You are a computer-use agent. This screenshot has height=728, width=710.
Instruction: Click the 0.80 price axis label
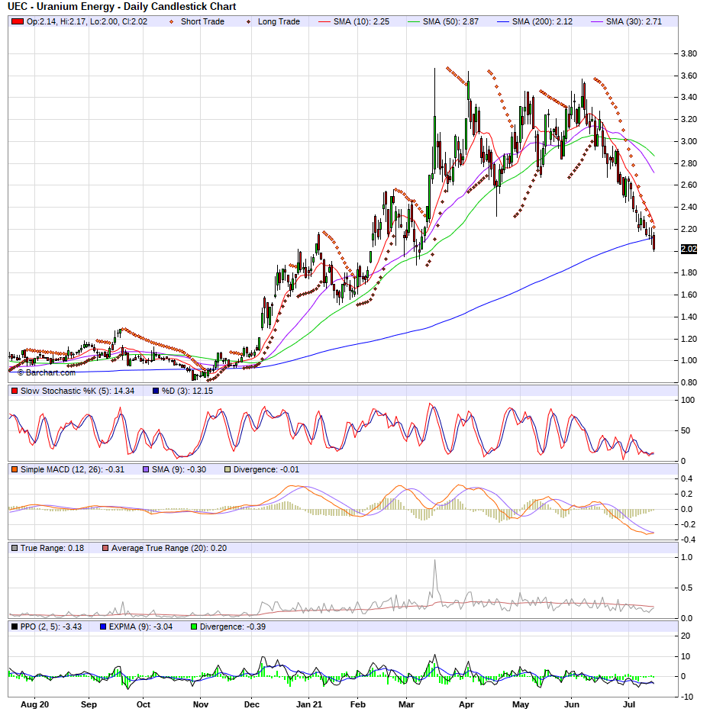pyautogui.click(x=689, y=382)
